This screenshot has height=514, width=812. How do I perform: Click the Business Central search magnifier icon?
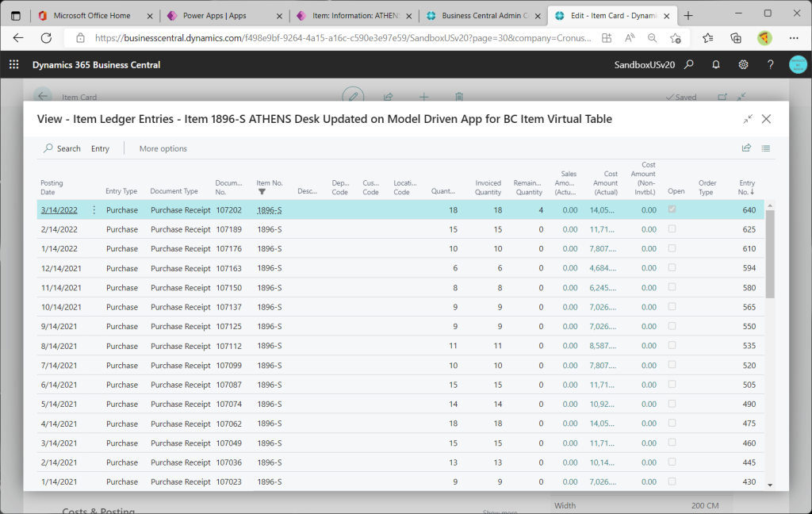click(689, 65)
